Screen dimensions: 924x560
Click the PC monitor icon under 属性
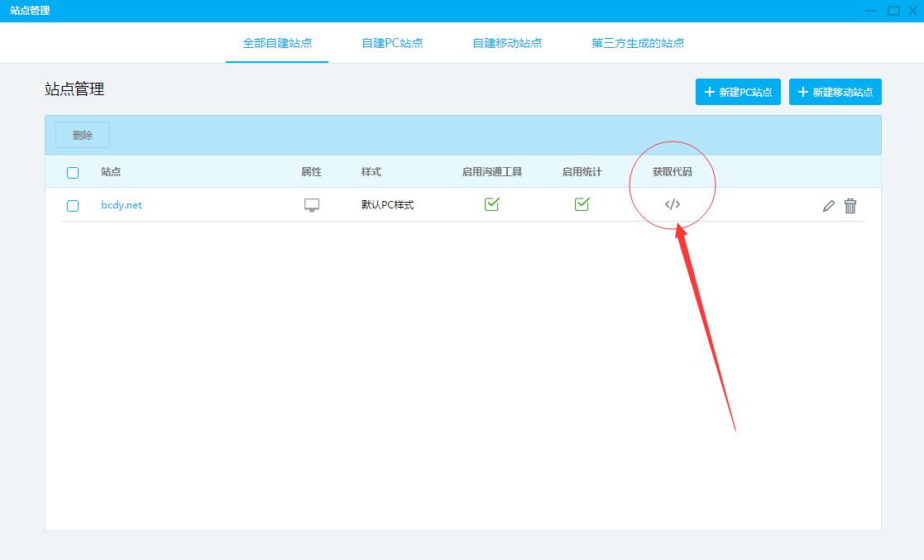pyautogui.click(x=311, y=205)
